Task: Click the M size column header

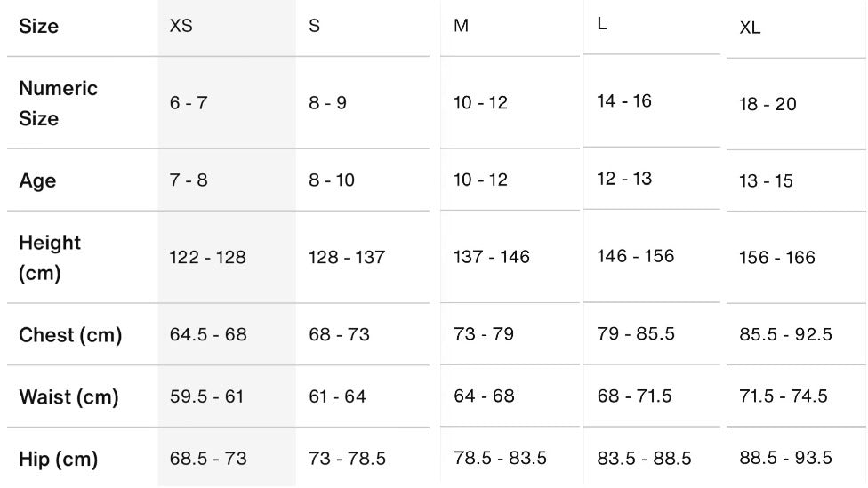Action: 461,26
